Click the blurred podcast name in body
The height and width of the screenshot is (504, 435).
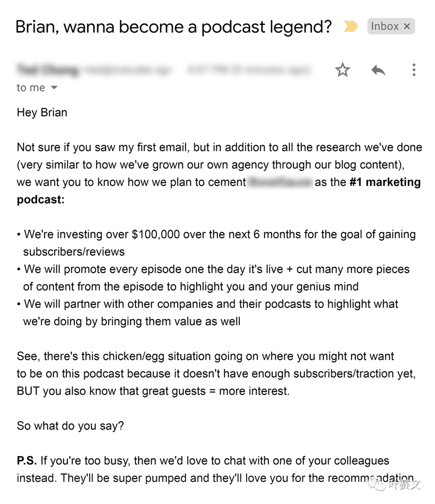click(280, 182)
